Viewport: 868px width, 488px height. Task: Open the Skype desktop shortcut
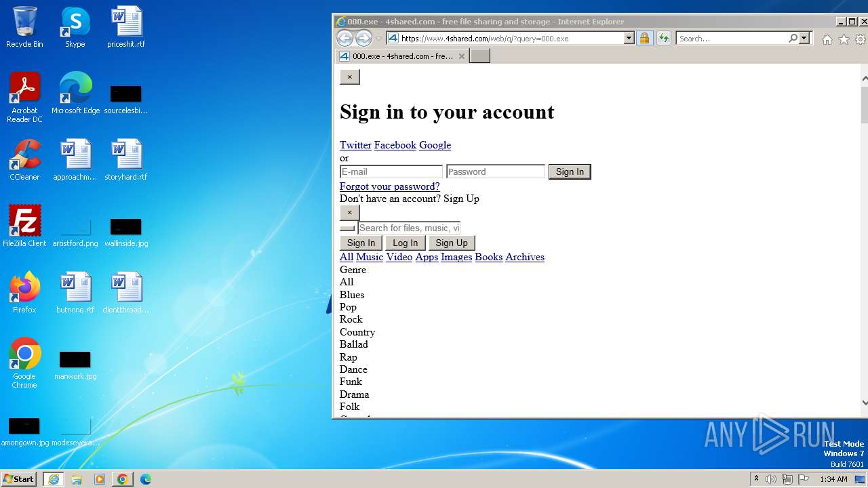tap(75, 27)
